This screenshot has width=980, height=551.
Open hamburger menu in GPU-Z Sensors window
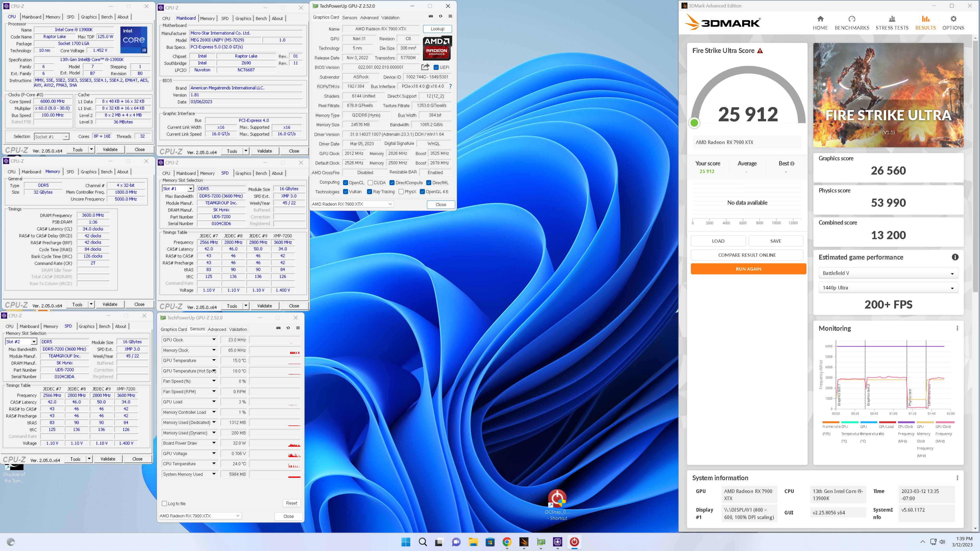point(298,328)
